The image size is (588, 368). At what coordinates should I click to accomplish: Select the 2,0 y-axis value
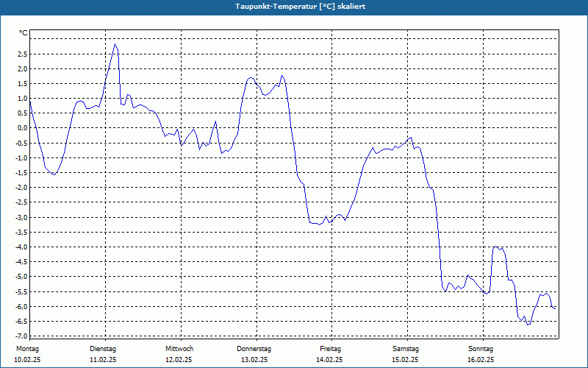click(23, 68)
